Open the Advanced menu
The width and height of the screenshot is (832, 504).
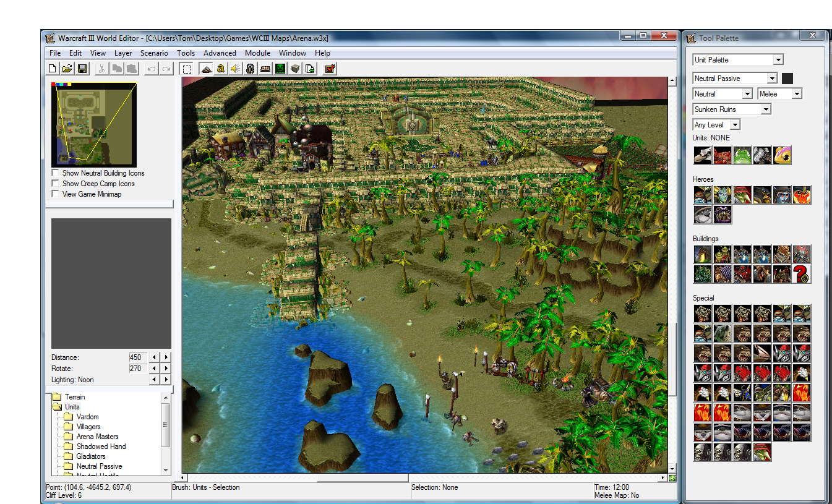(220, 53)
